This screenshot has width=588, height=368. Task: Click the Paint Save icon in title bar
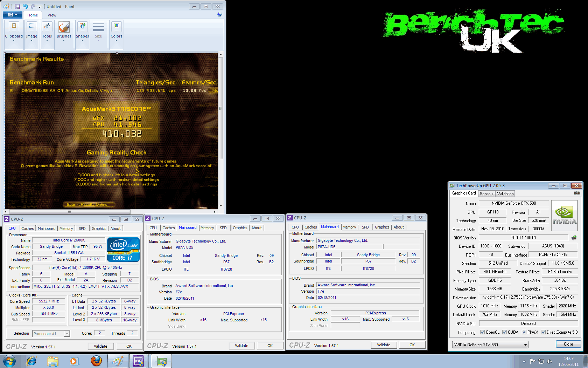[17, 6]
